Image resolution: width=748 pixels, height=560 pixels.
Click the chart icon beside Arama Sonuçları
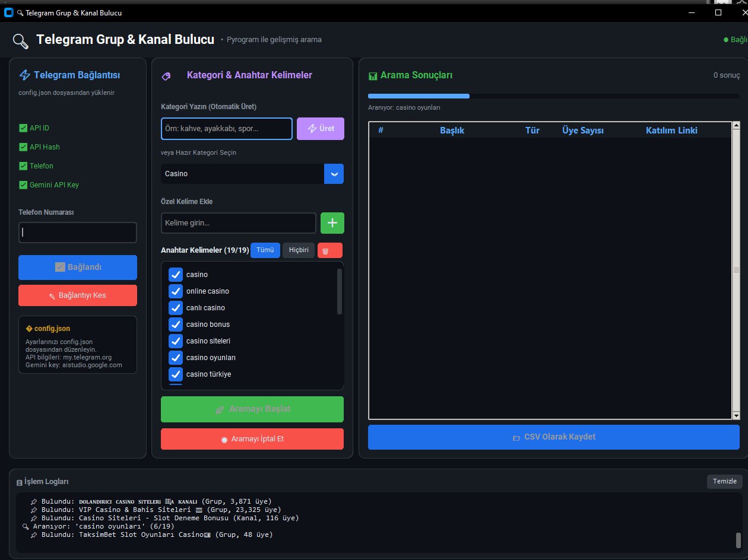point(373,76)
